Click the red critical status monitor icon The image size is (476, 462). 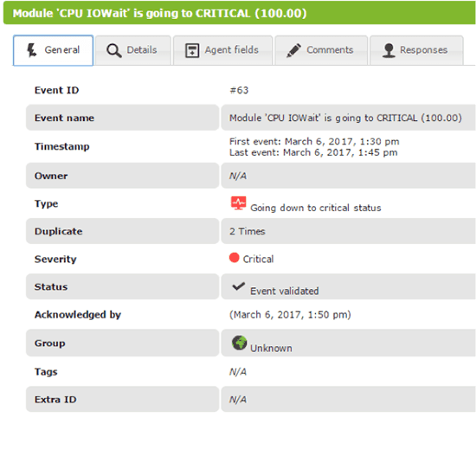tap(238, 203)
